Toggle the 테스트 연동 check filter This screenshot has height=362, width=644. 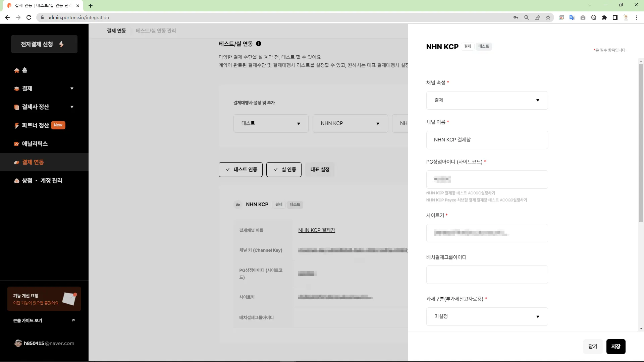[x=240, y=170]
